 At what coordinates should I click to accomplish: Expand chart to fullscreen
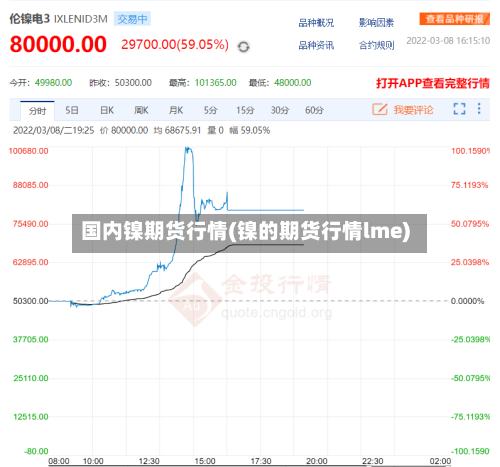459,109
